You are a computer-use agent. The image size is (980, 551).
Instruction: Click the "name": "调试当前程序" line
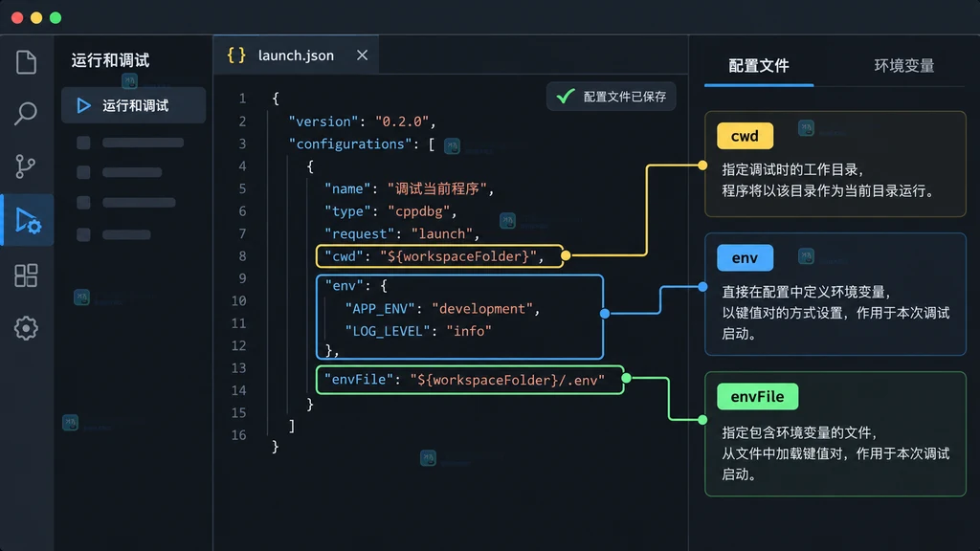410,188
